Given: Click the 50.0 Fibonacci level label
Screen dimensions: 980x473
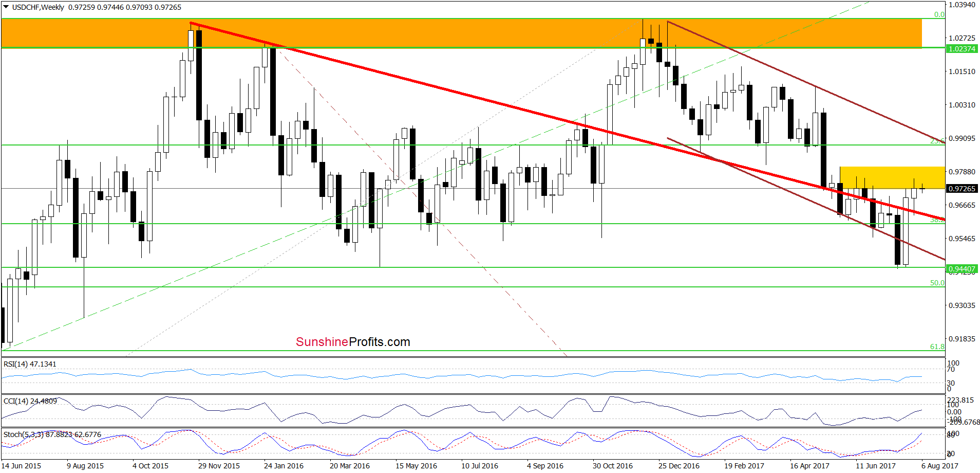Looking at the screenshot, I should click(937, 283).
